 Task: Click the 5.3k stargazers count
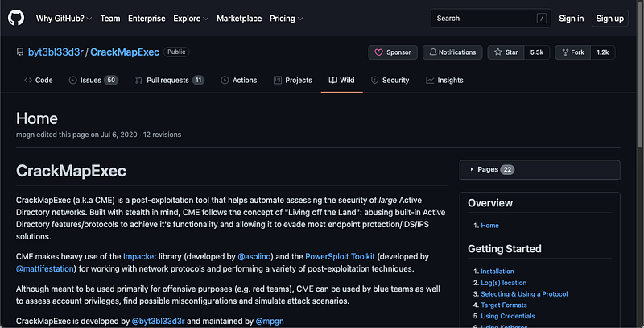(x=537, y=52)
